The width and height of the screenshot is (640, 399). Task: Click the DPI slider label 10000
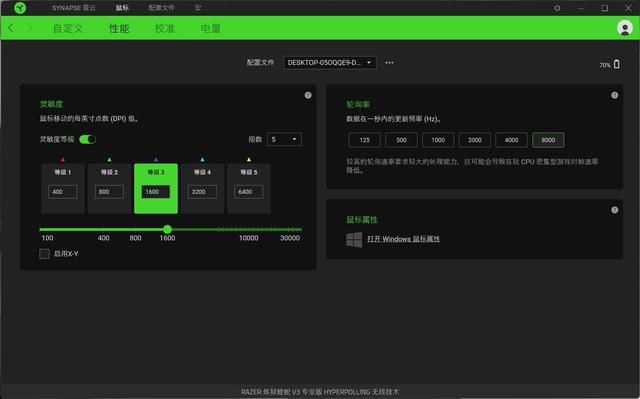249,238
